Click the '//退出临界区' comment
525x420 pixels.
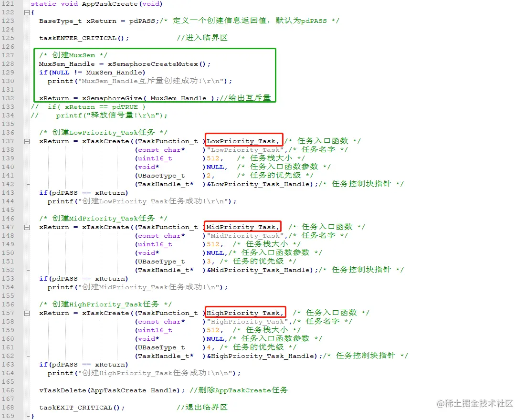point(202,407)
